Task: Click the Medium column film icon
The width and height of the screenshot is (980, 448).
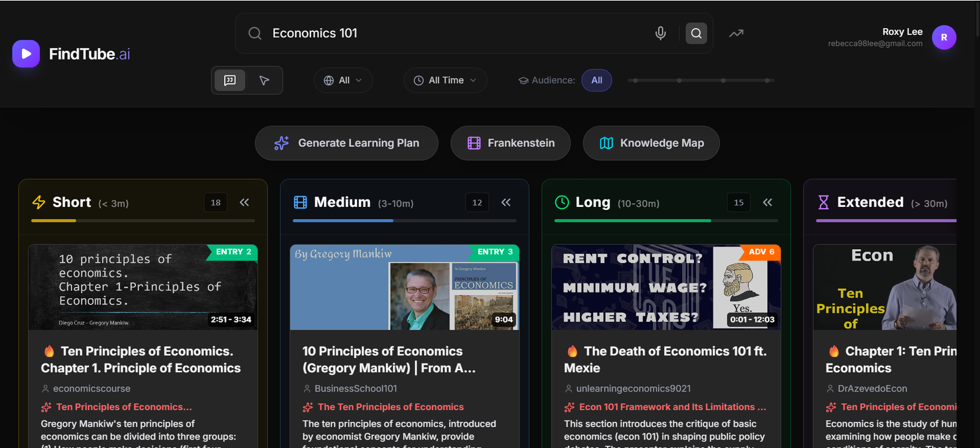Action: [x=300, y=203]
